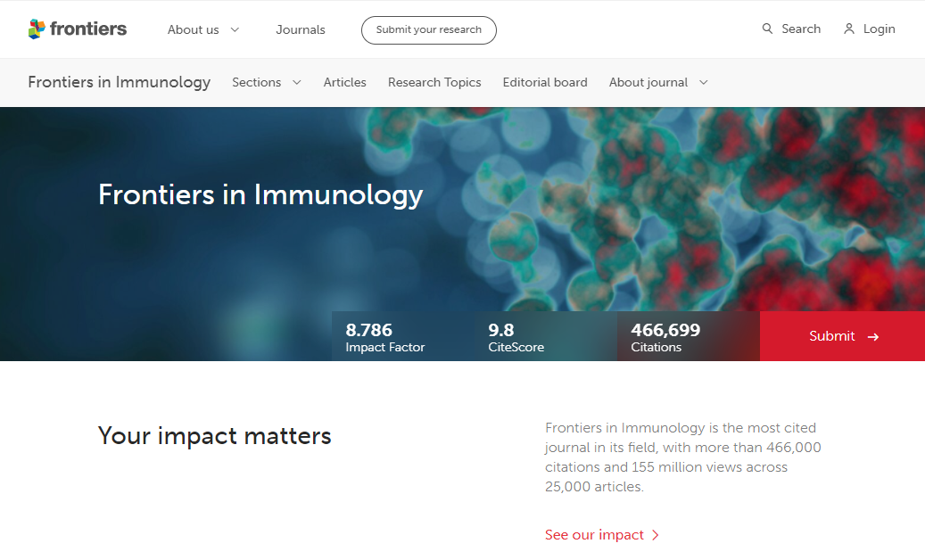Select Editorial board in the journal navigation
Screen dimensions: 925x560
click(x=545, y=83)
